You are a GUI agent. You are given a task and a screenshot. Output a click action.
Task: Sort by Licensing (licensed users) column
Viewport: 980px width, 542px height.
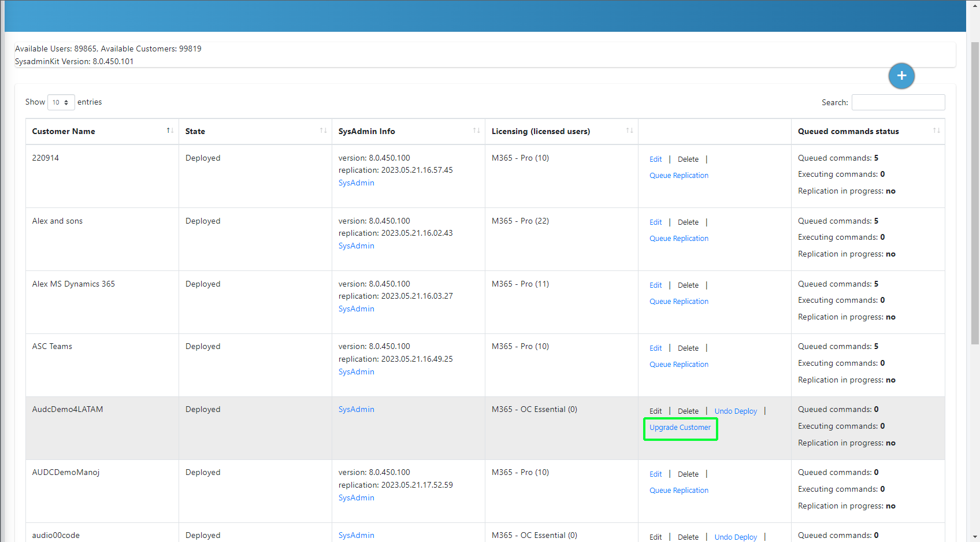(x=629, y=131)
